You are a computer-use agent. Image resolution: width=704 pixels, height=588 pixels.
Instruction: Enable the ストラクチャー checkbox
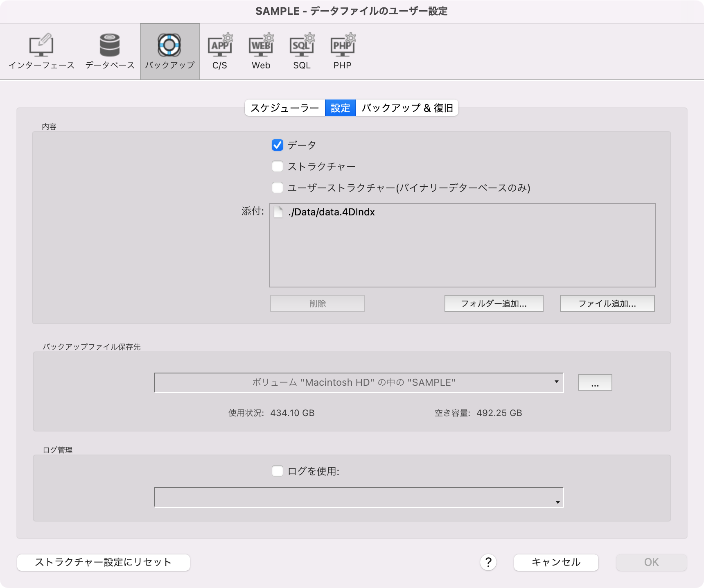pyautogui.click(x=278, y=166)
